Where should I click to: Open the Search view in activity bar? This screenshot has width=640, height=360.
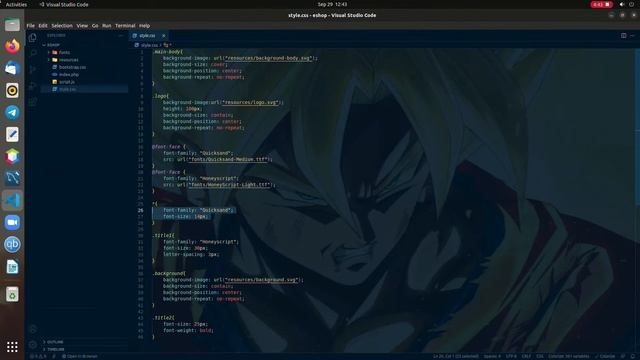click(33, 53)
